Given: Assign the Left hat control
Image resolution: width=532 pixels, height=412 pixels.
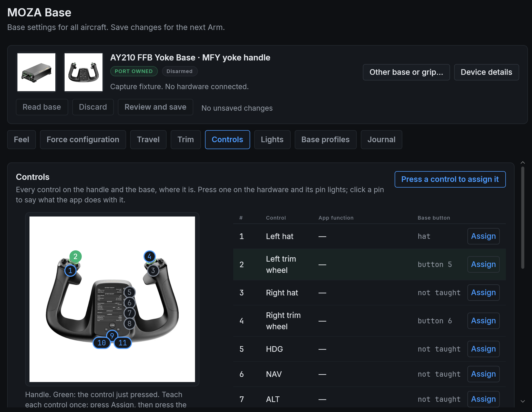Looking at the screenshot, I should [484, 236].
